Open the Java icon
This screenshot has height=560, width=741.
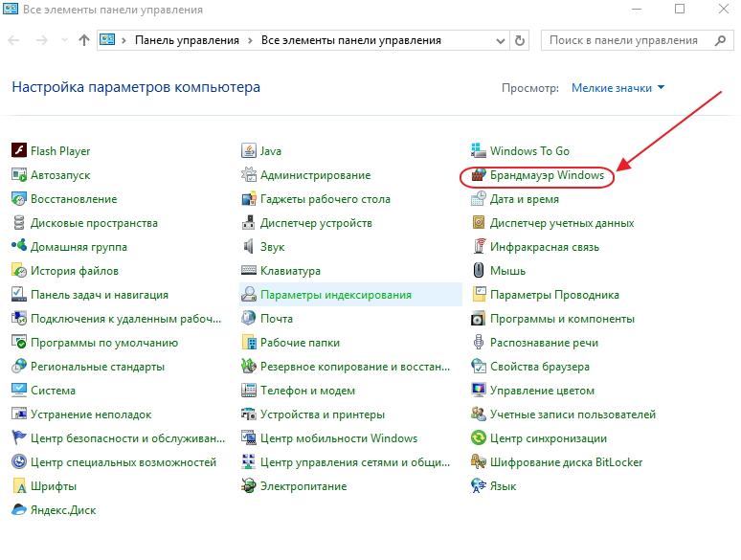click(249, 150)
